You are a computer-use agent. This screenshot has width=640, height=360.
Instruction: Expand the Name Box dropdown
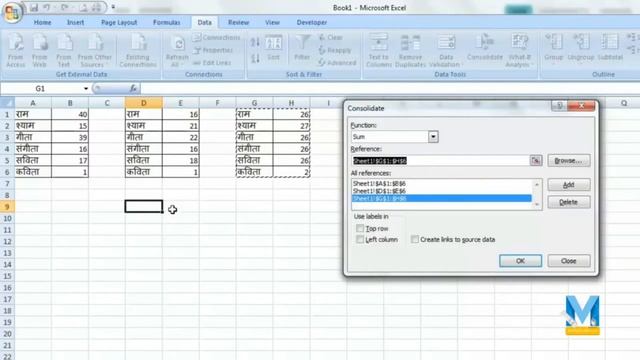point(86,89)
